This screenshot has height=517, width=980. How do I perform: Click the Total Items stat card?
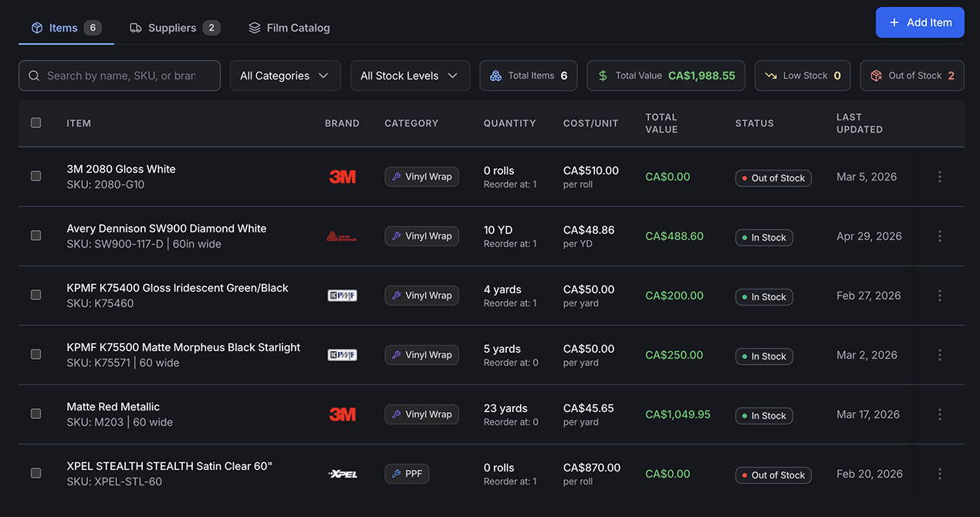tap(529, 76)
